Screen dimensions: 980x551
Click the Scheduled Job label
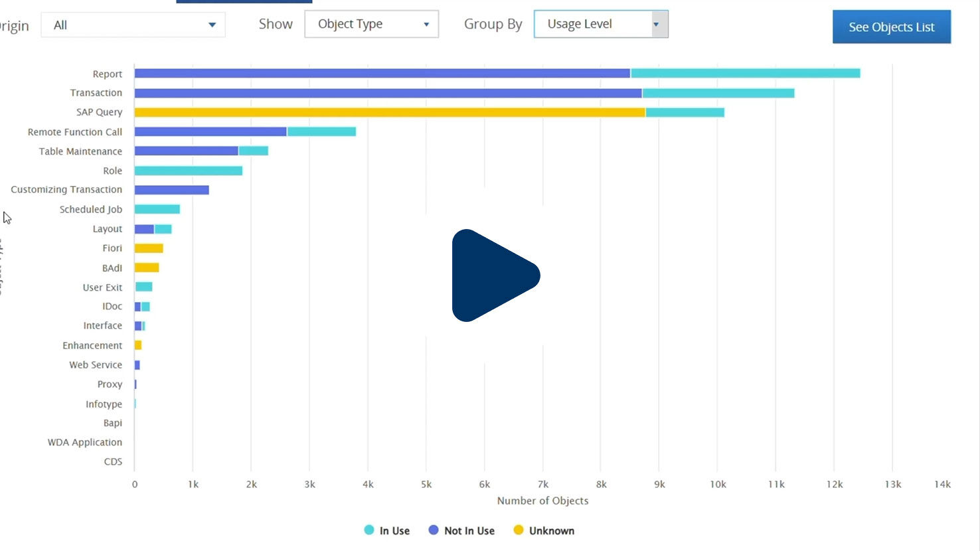coord(91,209)
